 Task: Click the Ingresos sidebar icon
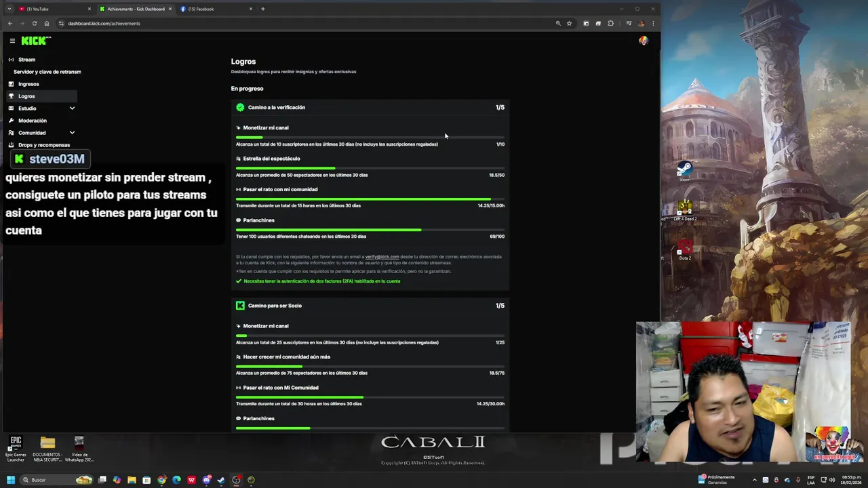(x=11, y=84)
